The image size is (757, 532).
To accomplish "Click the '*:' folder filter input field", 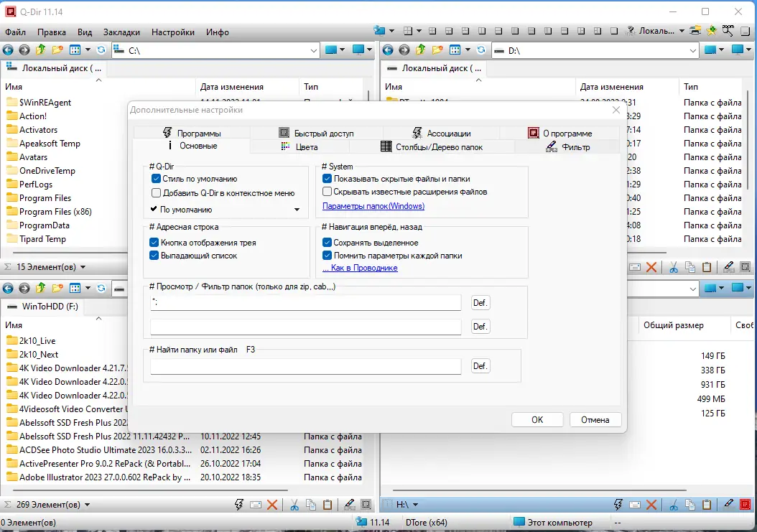I will pyautogui.click(x=305, y=303).
